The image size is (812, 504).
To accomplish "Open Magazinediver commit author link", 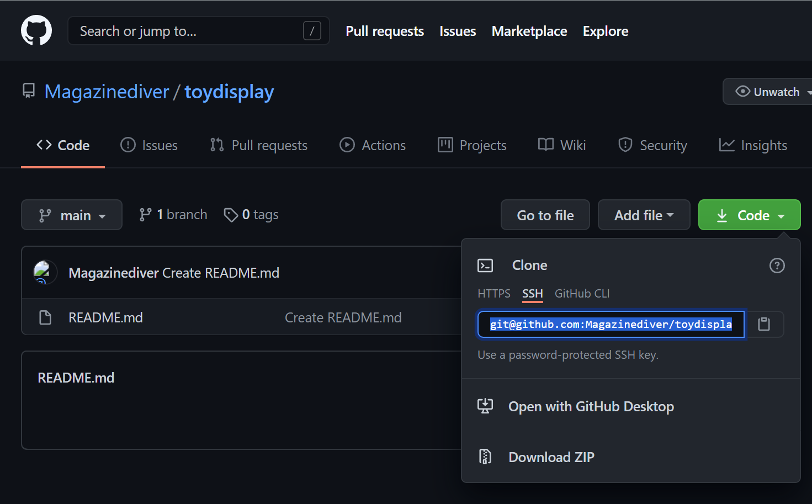I will [x=114, y=273].
